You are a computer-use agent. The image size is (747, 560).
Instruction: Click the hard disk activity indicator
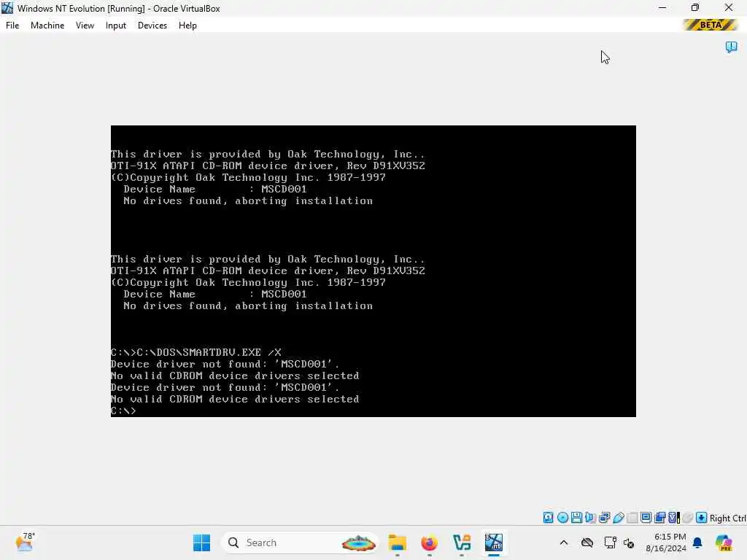click(549, 518)
